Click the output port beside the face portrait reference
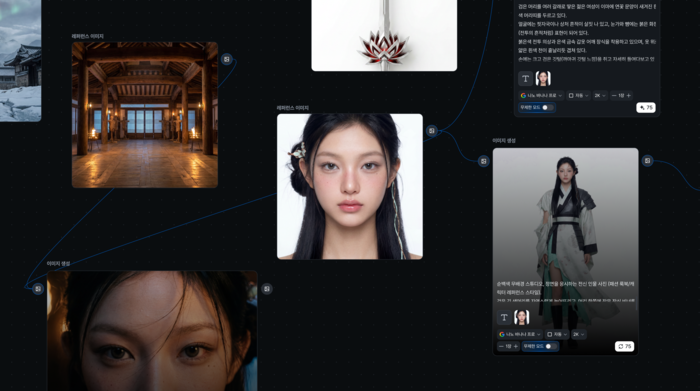The image size is (700, 391). pyautogui.click(x=431, y=131)
